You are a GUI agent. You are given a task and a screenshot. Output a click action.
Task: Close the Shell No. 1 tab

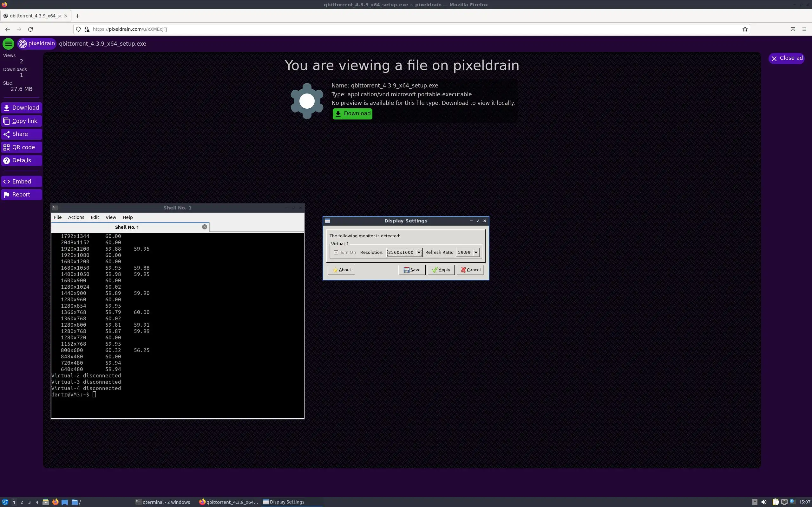[x=204, y=227]
